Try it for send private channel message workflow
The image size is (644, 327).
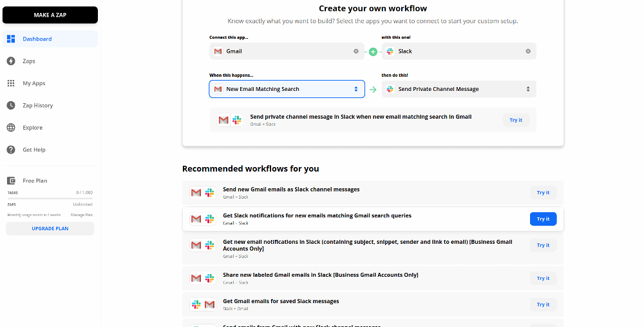(x=516, y=120)
